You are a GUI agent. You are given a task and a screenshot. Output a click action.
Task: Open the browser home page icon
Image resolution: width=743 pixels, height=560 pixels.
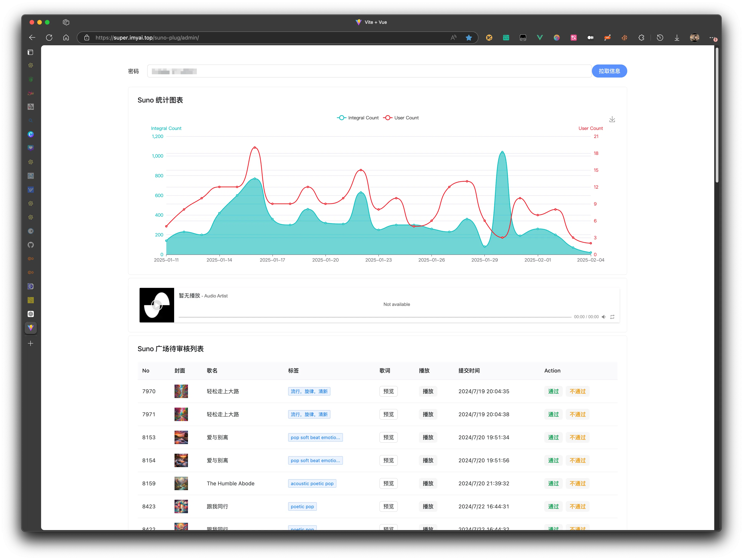click(66, 38)
